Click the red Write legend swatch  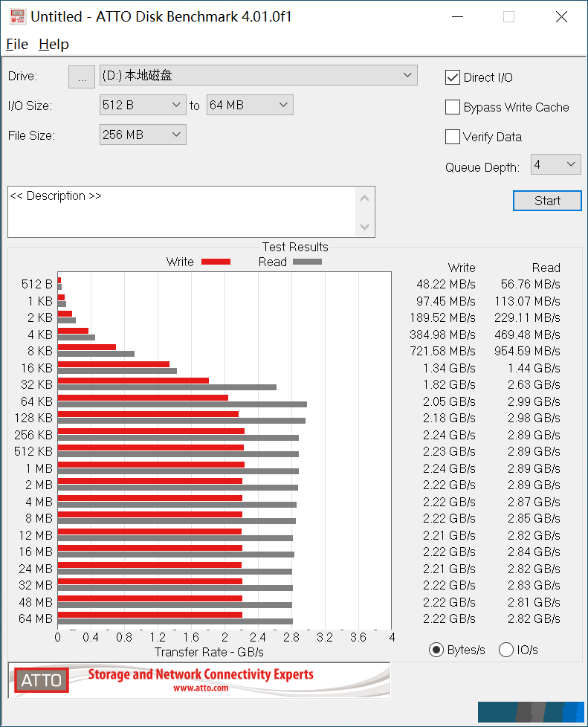216,262
